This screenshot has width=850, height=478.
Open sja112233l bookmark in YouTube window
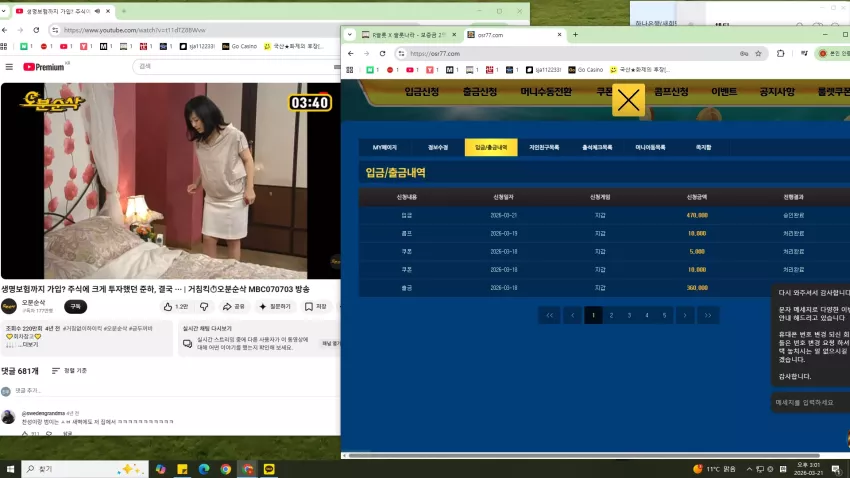coord(197,47)
